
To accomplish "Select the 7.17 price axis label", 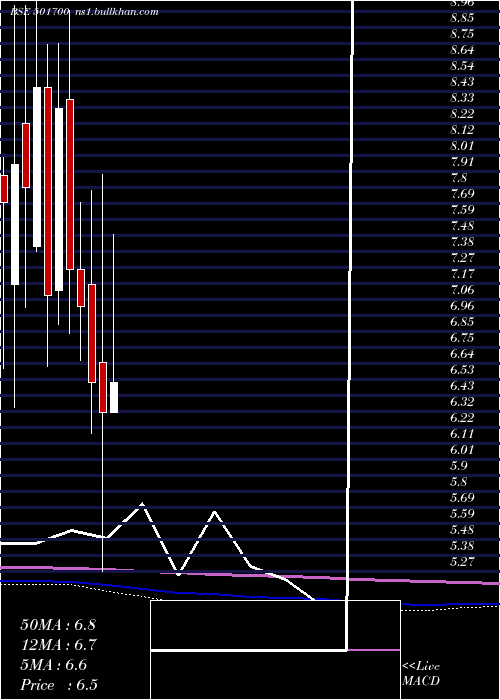I will coord(462,274).
